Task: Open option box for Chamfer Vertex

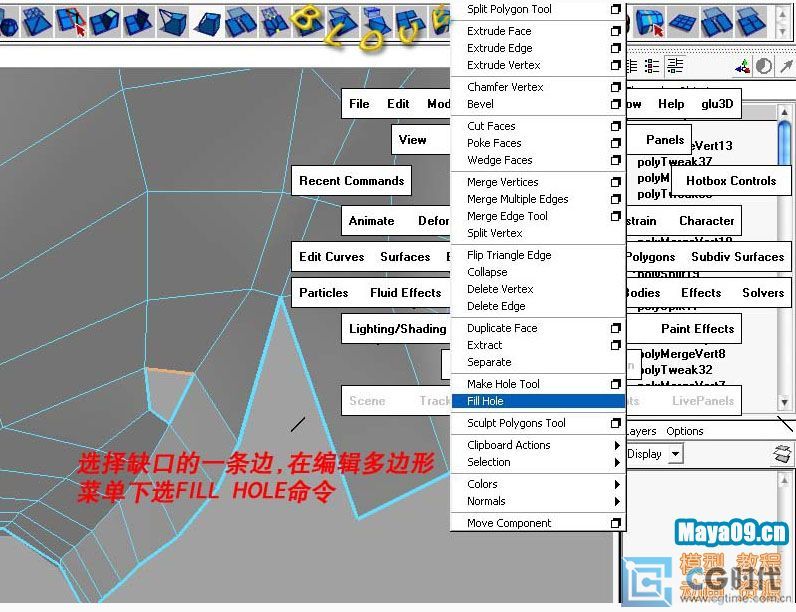Action: (x=615, y=87)
